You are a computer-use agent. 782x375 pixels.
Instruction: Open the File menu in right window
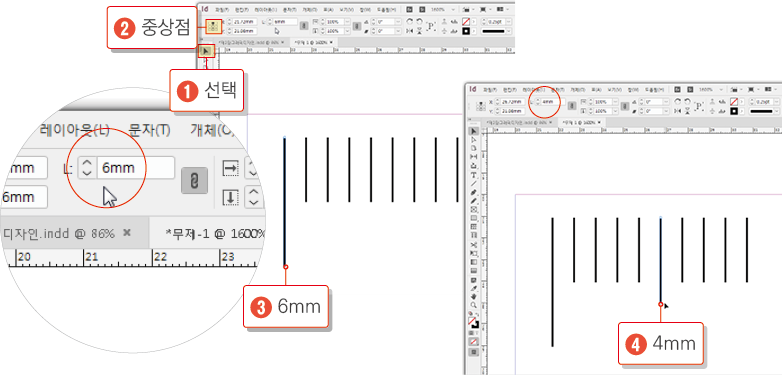click(490, 89)
